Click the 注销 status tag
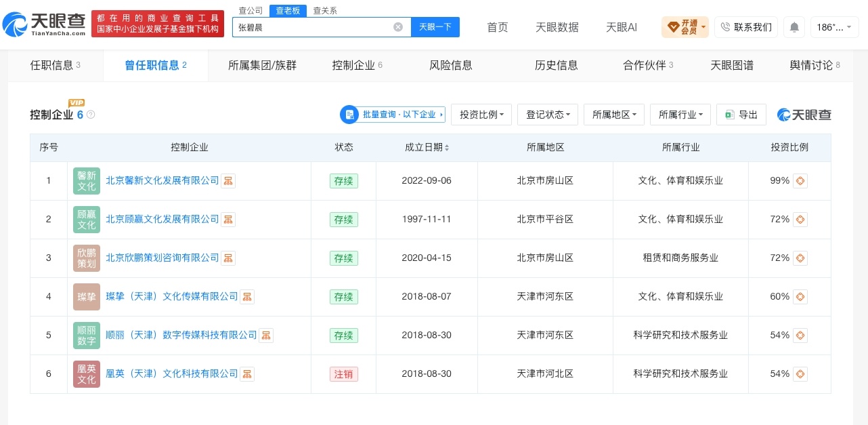 [343, 374]
